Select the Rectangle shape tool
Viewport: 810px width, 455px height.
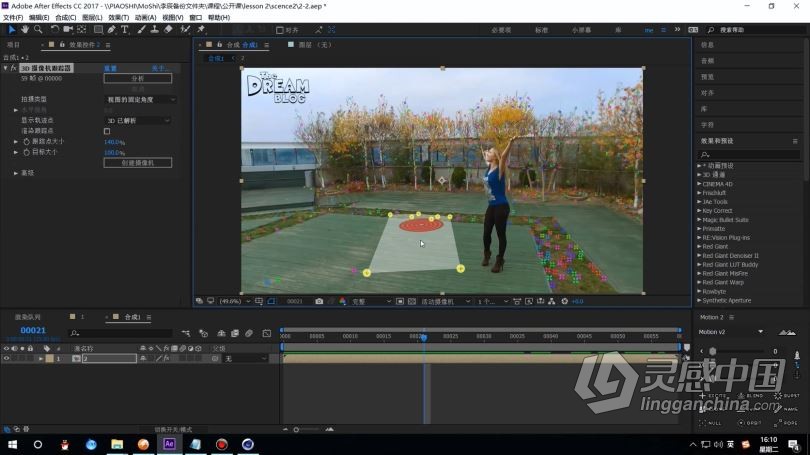pos(98,30)
